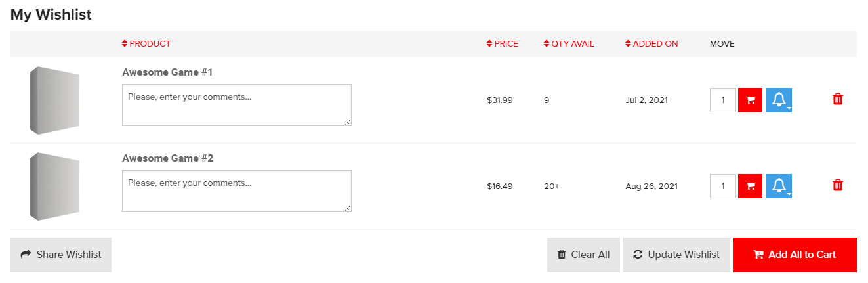Viewport: 868px width, 283px height.
Task: Open notification bell dropdown for Awesome Game #2
Action: coord(779,186)
